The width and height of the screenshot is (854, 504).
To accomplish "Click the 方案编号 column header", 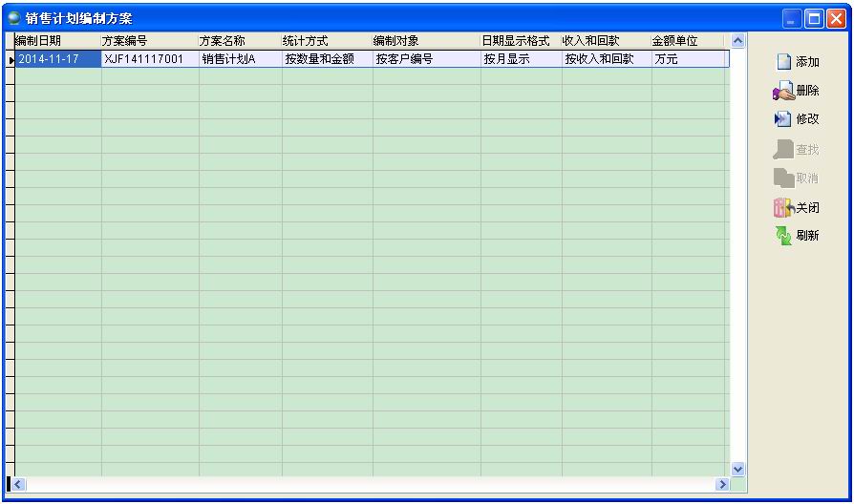I will pyautogui.click(x=149, y=41).
